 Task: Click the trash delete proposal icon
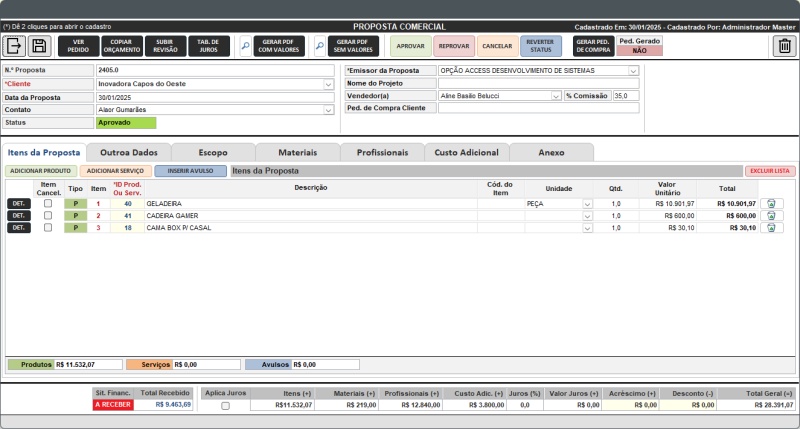pyautogui.click(x=785, y=46)
